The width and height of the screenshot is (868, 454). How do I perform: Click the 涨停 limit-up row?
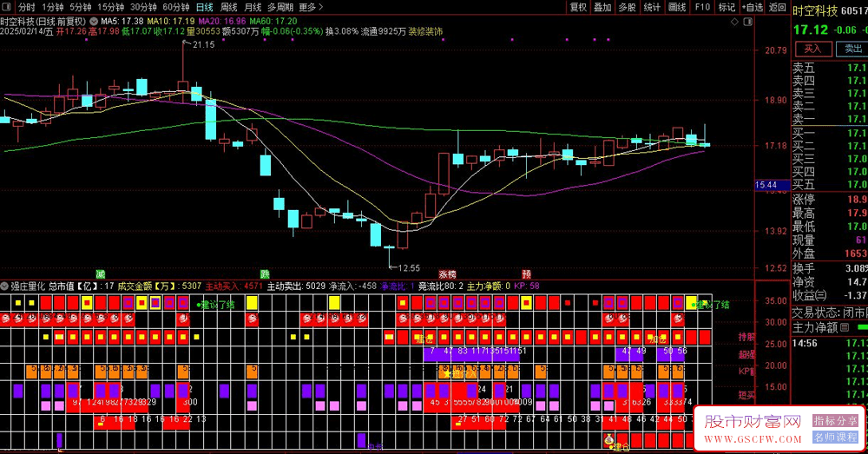pos(830,200)
